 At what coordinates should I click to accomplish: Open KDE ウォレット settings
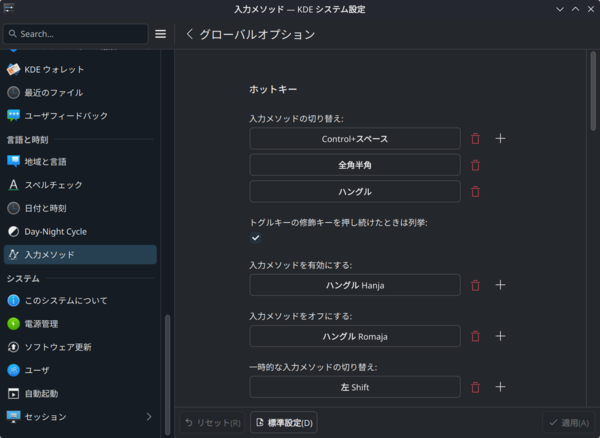(x=80, y=70)
